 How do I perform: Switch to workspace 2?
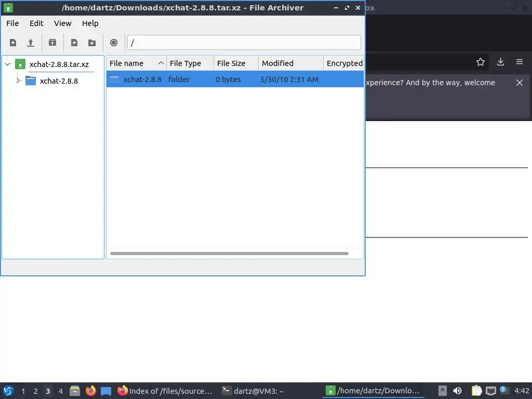(36, 391)
